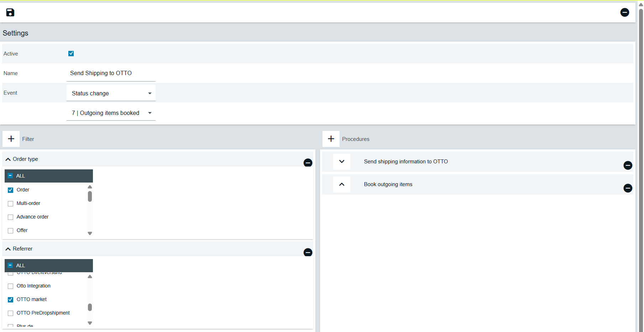
Task: Open the Outgoing items booked status dropdown
Action: coord(111,113)
